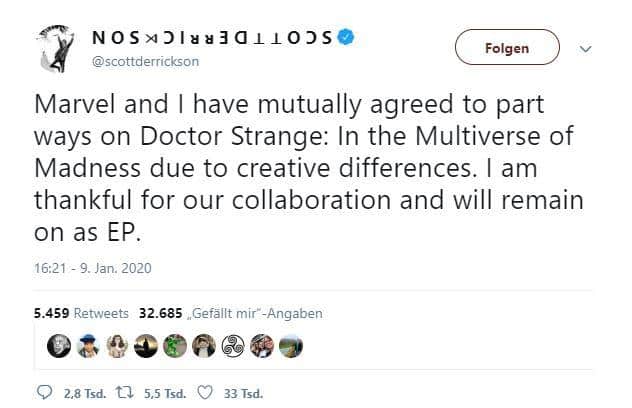The image size is (632, 408).
Task: Open the green figure liker avatar
Action: (x=175, y=346)
